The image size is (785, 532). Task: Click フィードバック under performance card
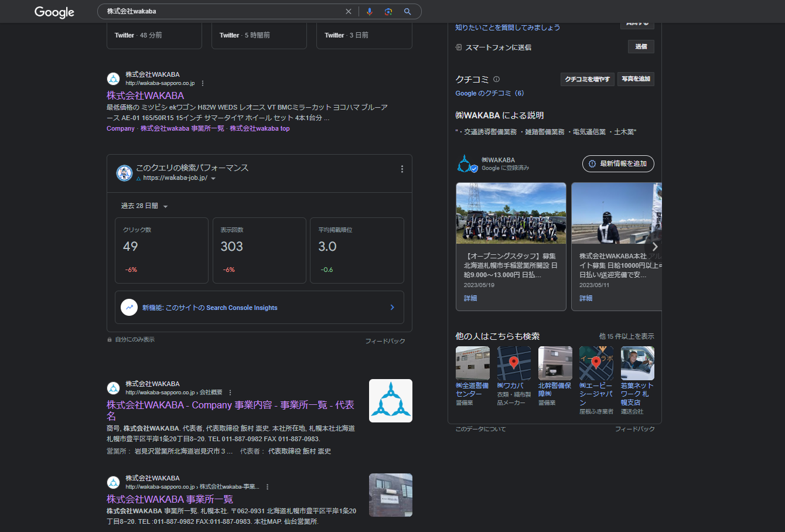385,341
